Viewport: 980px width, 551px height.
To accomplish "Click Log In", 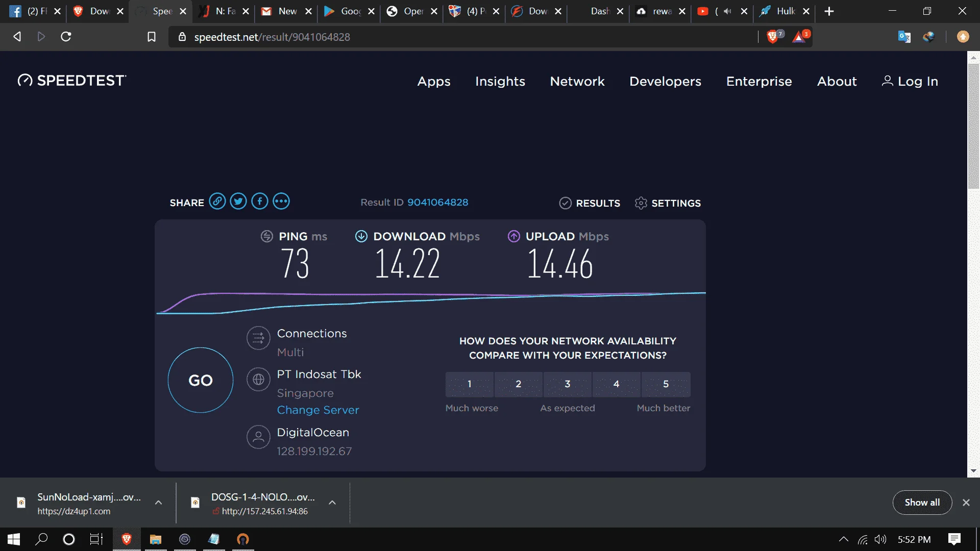I will click(910, 81).
